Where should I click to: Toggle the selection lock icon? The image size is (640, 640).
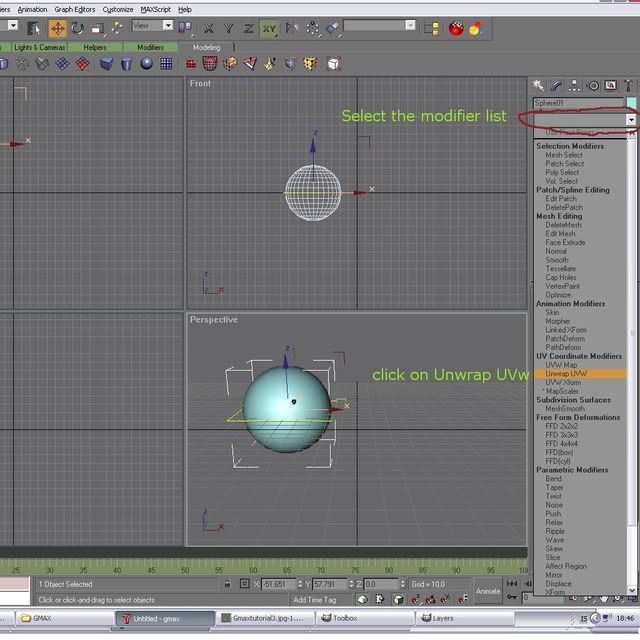point(229,584)
